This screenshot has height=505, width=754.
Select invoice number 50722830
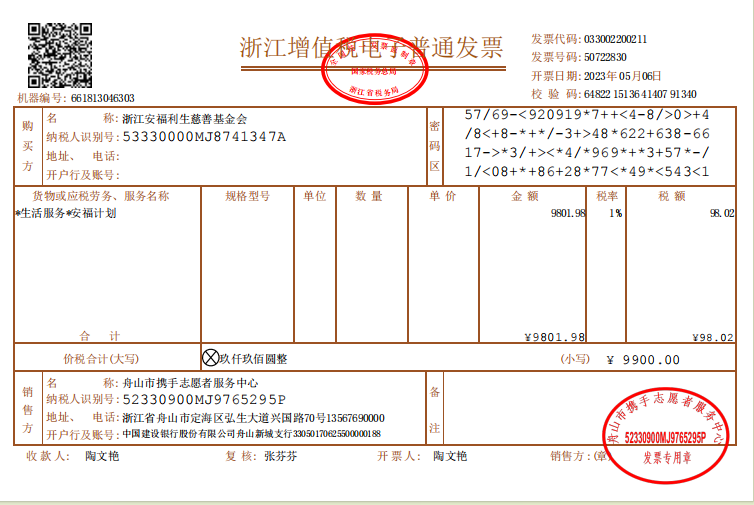pyautogui.click(x=605, y=57)
